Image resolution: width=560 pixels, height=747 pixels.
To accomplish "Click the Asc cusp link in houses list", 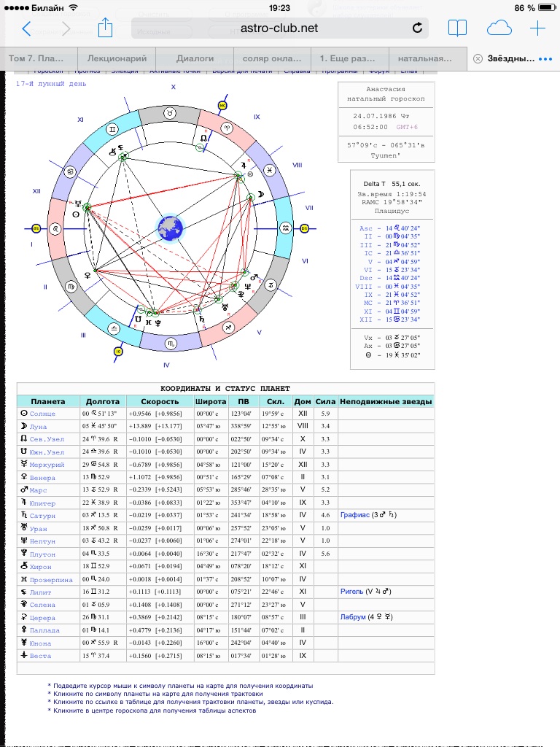I will pos(366,228).
